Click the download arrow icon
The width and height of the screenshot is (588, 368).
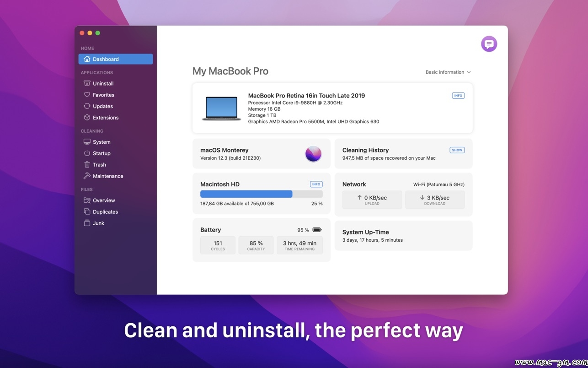[422, 198]
